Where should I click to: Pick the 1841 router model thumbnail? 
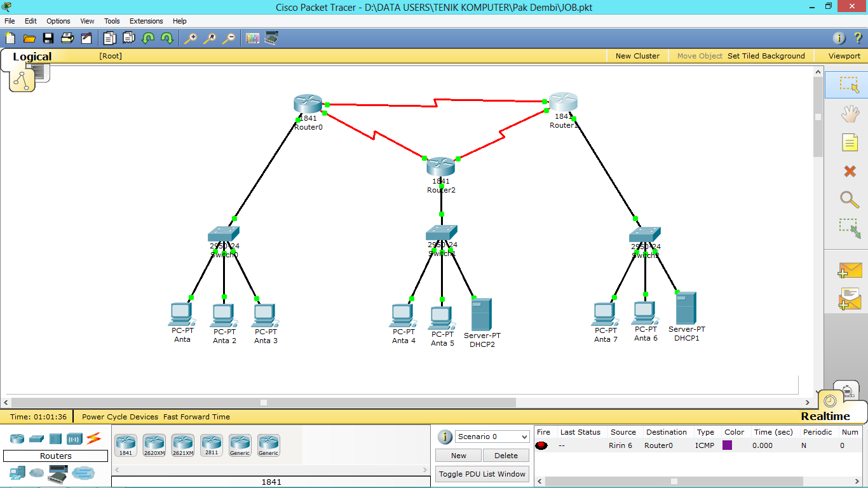click(x=126, y=445)
